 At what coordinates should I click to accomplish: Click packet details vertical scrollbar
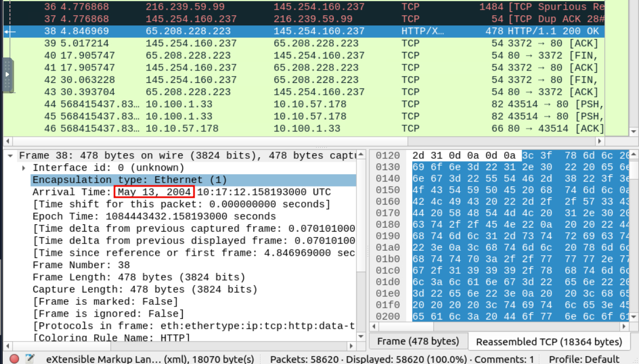point(361,225)
